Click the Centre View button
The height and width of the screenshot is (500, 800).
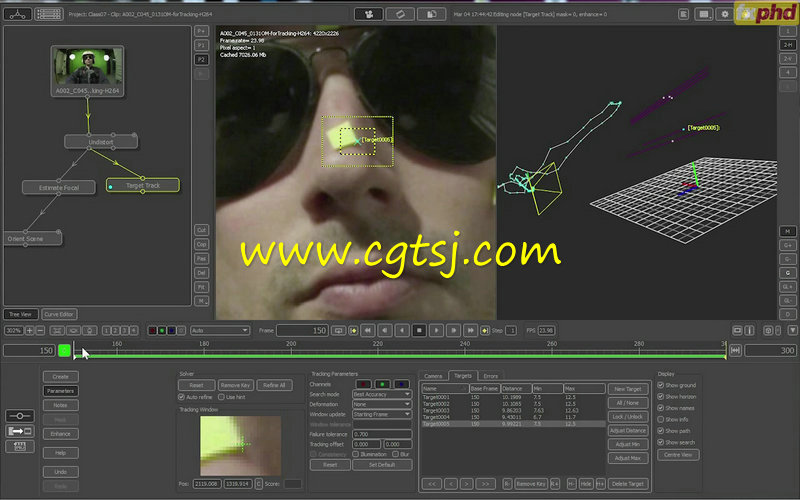point(678,455)
